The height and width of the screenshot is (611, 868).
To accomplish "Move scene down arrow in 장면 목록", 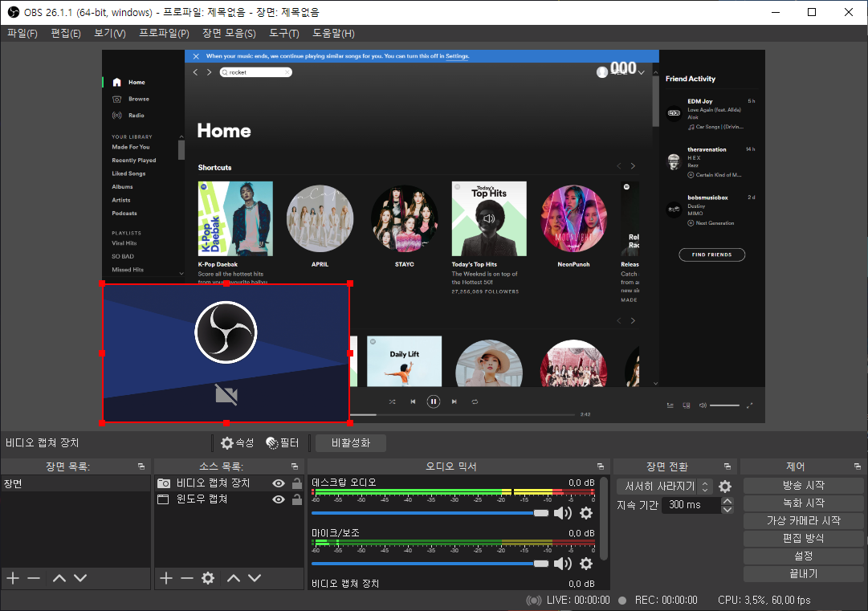I will (x=80, y=578).
